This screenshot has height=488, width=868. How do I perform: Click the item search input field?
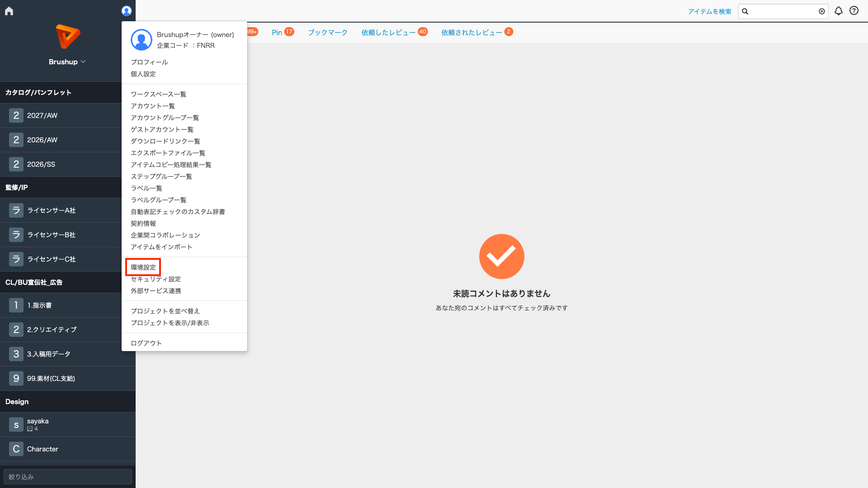pos(783,11)
